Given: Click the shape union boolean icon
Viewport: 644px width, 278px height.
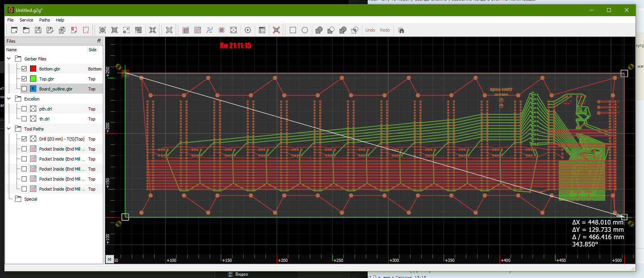Looking at the screenshot, I should pos(319,30).
